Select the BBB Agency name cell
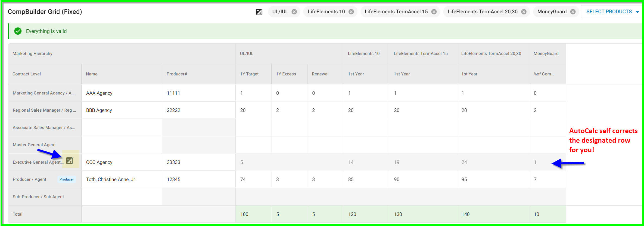The image size is (644, 226). 122,110
